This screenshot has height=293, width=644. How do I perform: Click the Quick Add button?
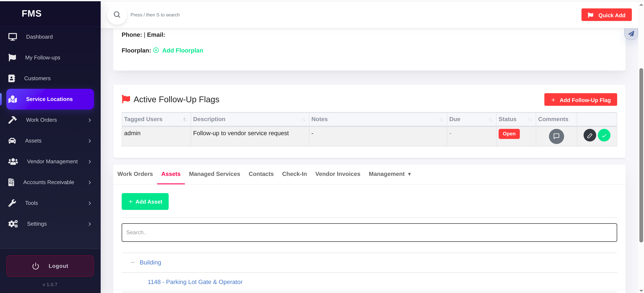click(x=606, y=15)
